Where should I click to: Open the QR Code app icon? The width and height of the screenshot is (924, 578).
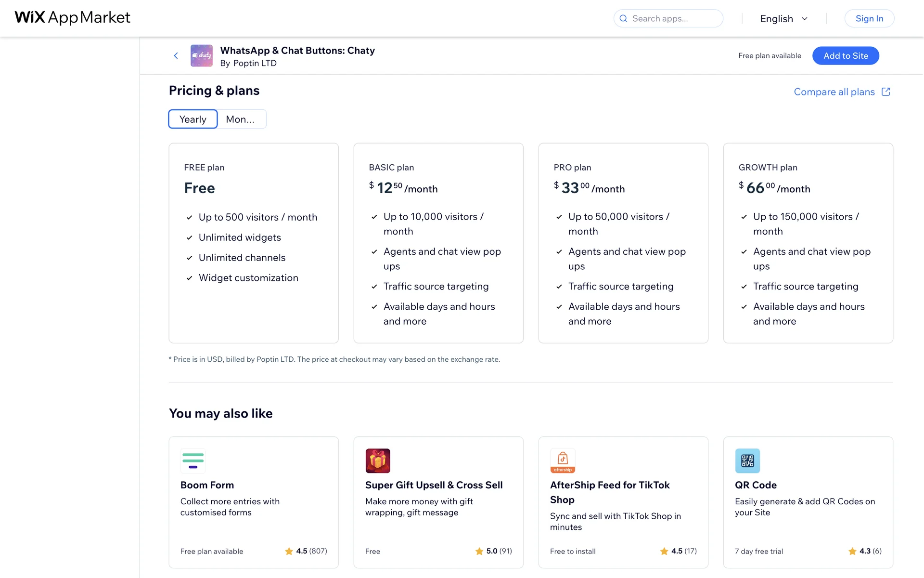pos(747,461)
